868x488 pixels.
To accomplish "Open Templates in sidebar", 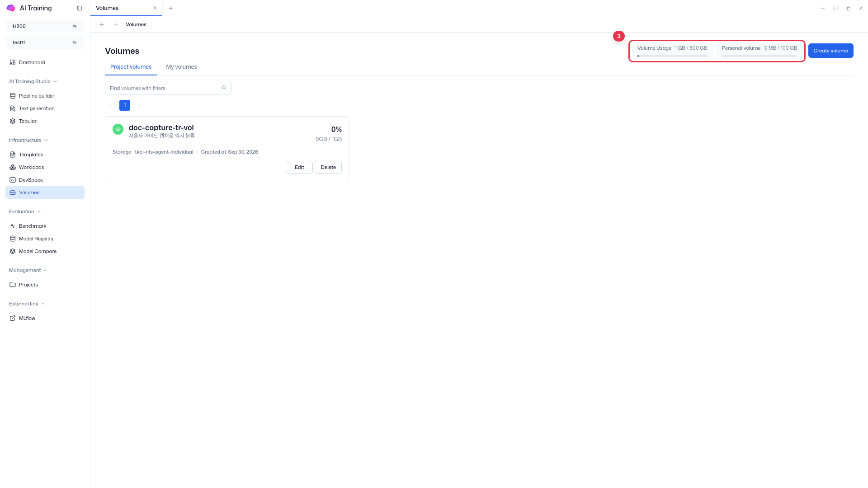I will coord(45,155).
